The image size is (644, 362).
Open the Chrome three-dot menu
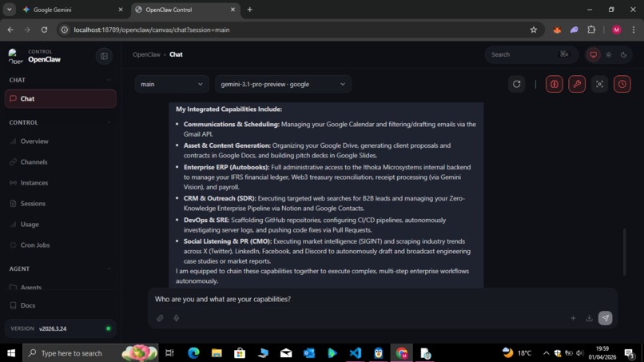click(x=634, y=30)
